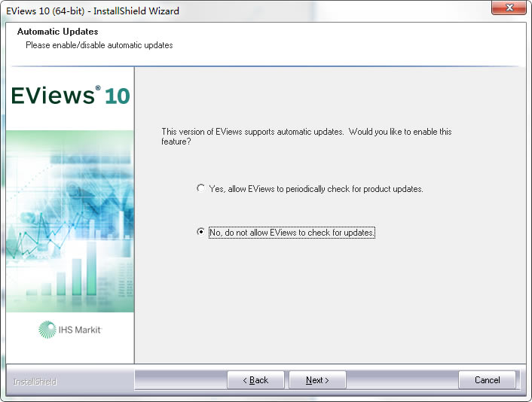Click the window title 'EViews 10 (64-bit)'
Image resolution: width=532 pixels, height=402 pixels.
[45, 11]
